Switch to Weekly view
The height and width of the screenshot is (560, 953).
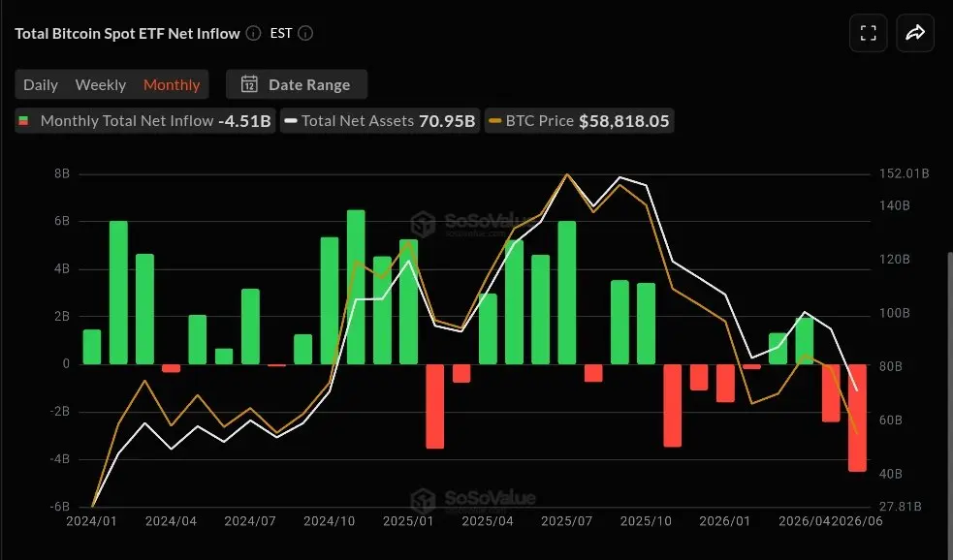[101, 84]
